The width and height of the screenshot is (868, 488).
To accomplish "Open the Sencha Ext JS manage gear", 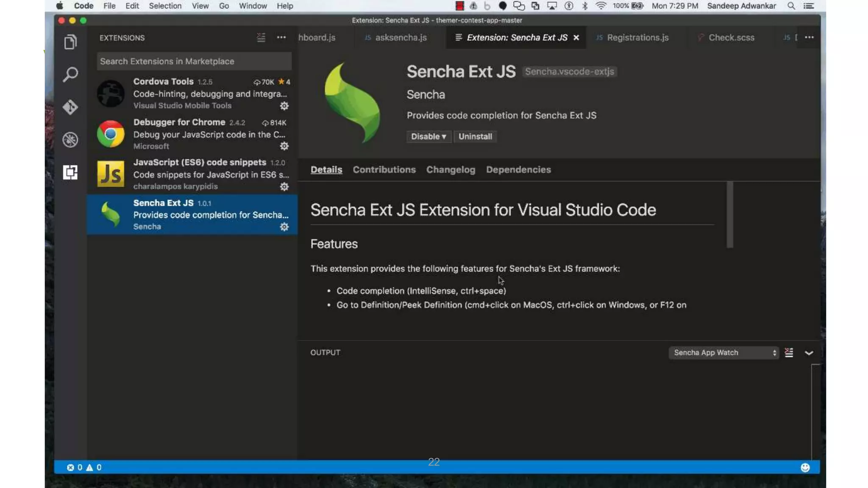I will (284, 227).
